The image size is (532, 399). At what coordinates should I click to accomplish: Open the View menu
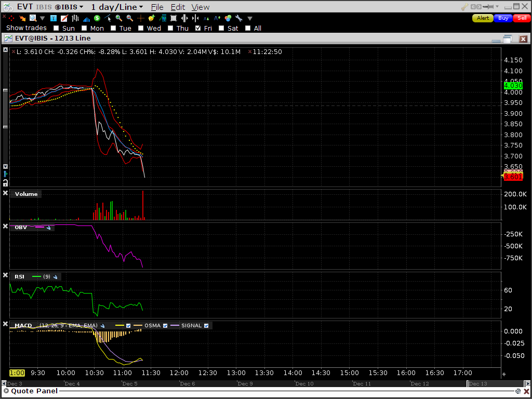tap(201, 7)
